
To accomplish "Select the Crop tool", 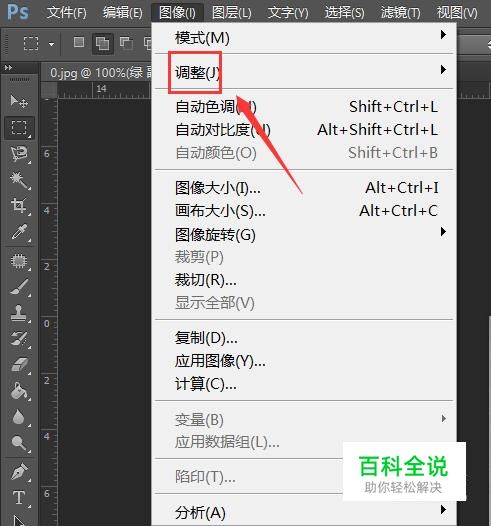I will pos(19,205).
